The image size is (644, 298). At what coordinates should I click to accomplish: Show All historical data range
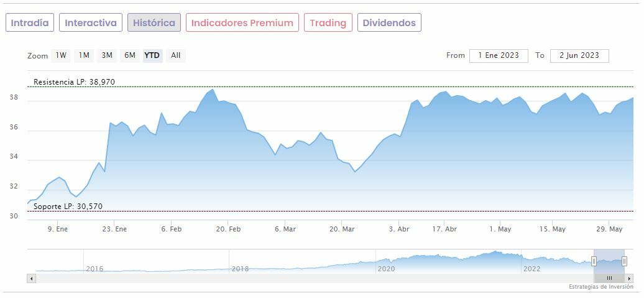[176, 55]
